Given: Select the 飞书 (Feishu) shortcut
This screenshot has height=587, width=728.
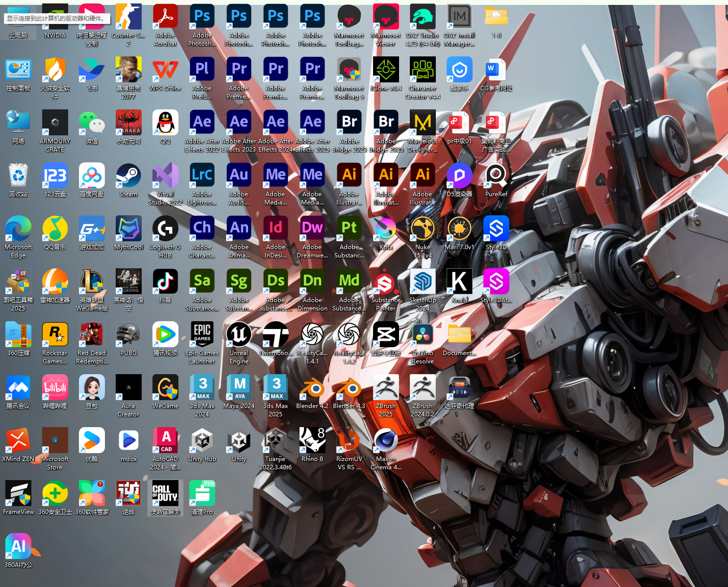Looking at the screenshot, I should [x=92, y=75].
